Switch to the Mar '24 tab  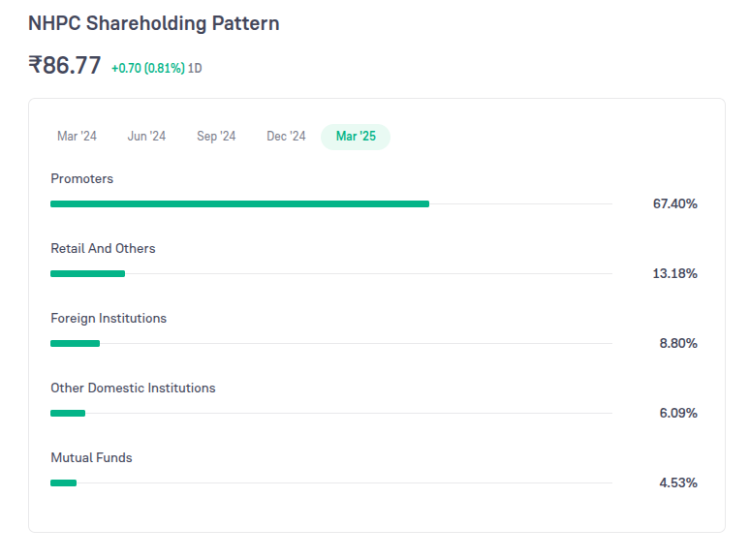pyautogui.click(x=77, y=137)
